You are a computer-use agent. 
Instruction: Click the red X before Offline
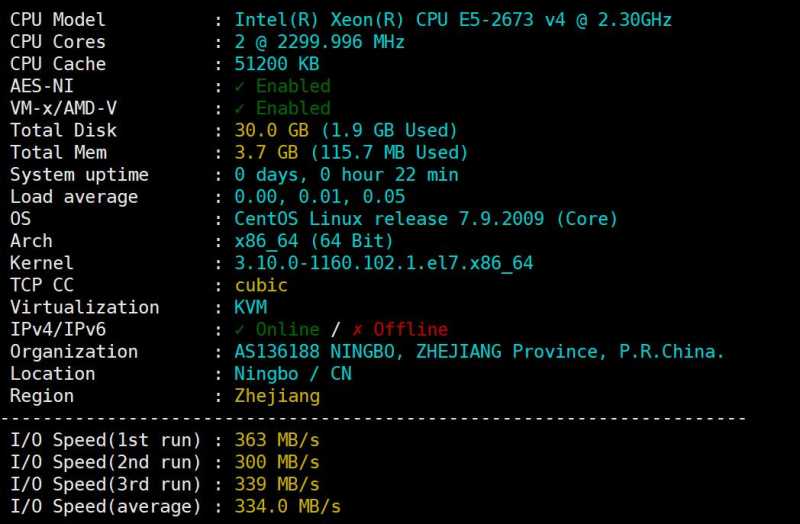click(359, 329)
